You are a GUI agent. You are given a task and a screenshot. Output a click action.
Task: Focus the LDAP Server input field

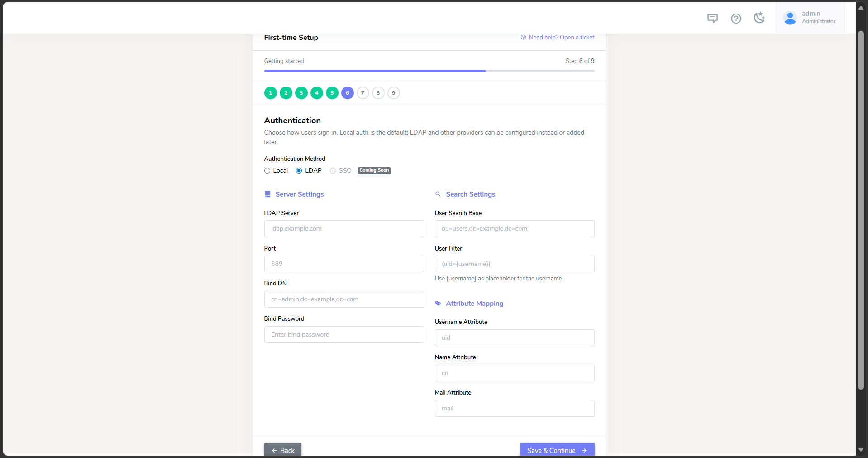point(344,229)
